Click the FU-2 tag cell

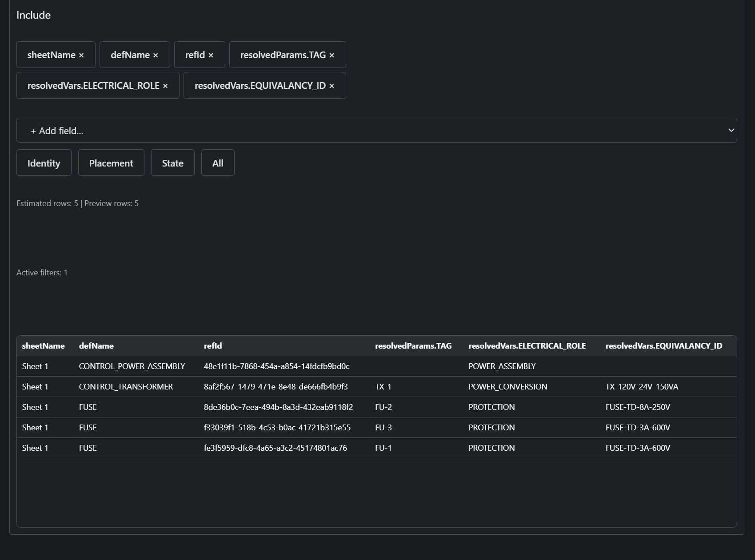383,407
